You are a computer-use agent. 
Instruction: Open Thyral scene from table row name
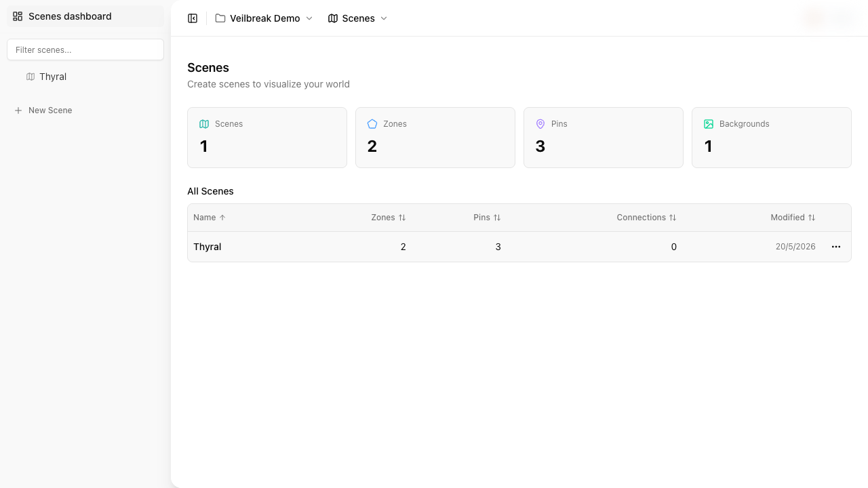click(208, 247)
